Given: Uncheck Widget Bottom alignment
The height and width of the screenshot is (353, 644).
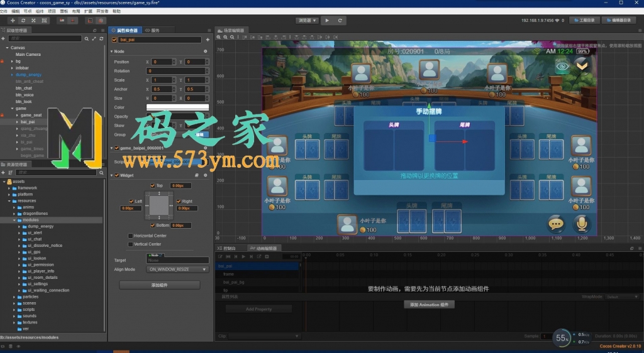Looking at the screenshot, I should click(153, 225).
